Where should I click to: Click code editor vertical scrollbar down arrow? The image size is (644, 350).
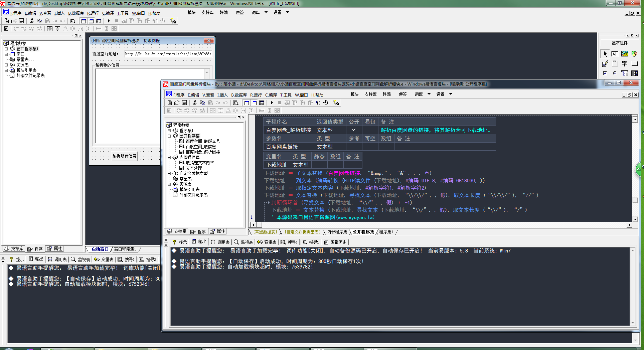tap(635, 219)
